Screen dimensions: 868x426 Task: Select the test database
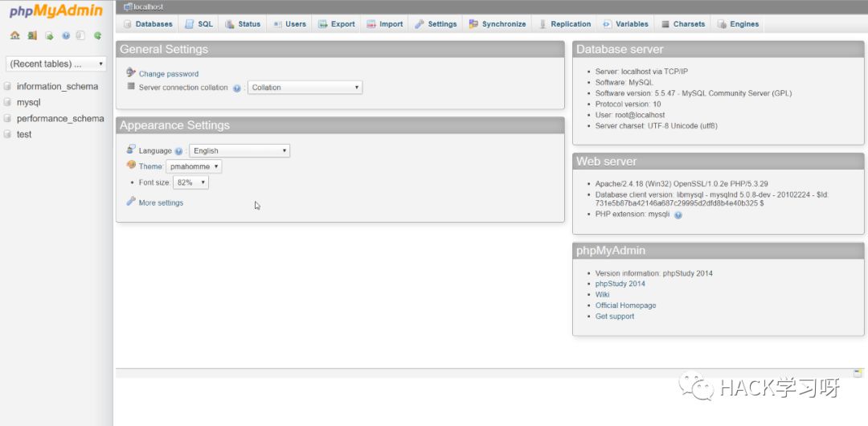24,134
